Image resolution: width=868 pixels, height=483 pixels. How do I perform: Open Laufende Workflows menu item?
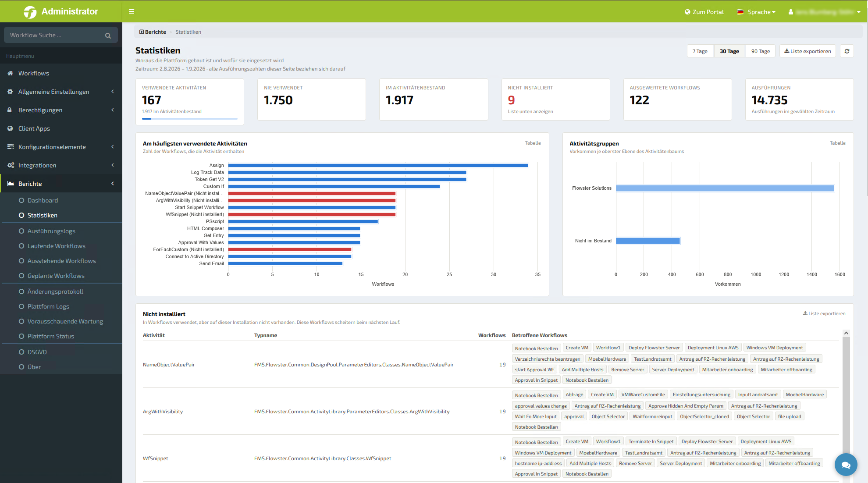[56, 246]
